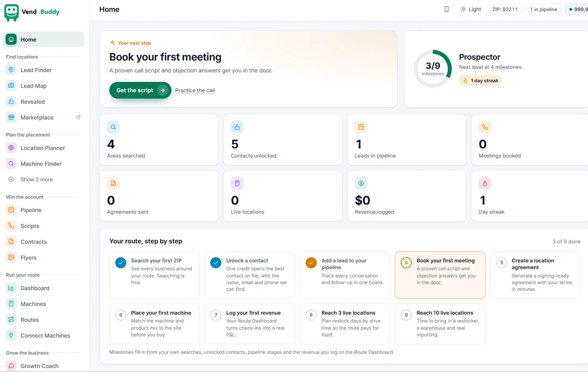588x372 pixels.
Task: Follow the 'Practice the call' link
Action: 195,91
